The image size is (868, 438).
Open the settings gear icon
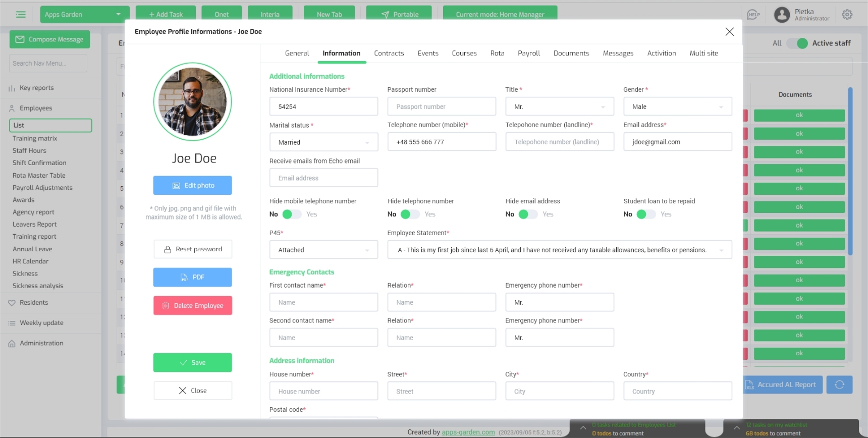tap(847, 15)
